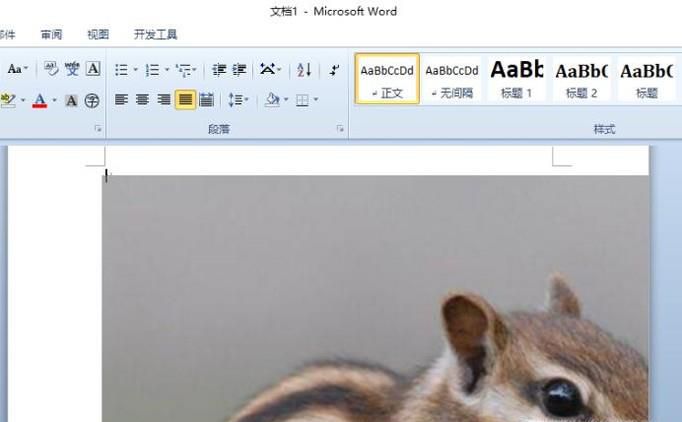
Task: Open the Asian Layout tool
Action: pyautogui.click(x=267, y=69)
